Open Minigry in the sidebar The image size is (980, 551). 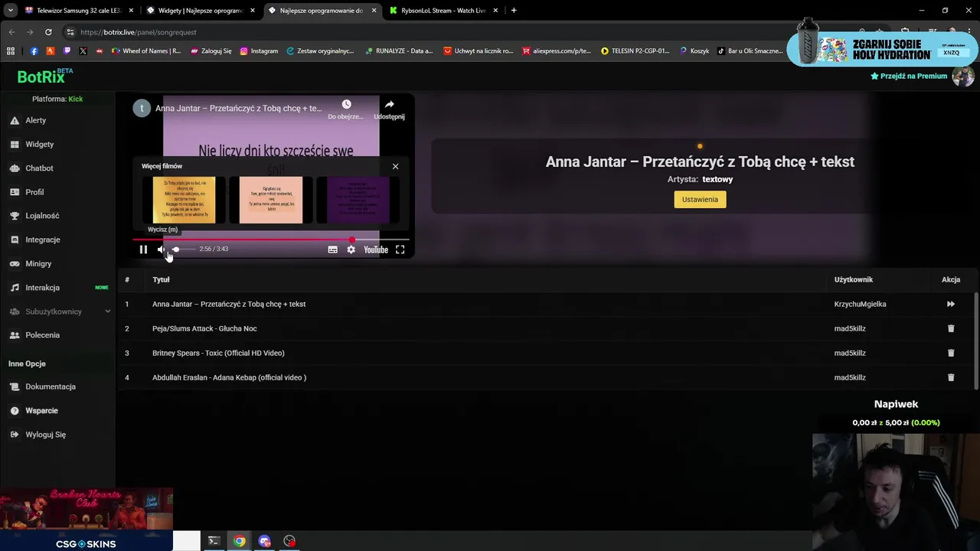click(x=38, y=263)
